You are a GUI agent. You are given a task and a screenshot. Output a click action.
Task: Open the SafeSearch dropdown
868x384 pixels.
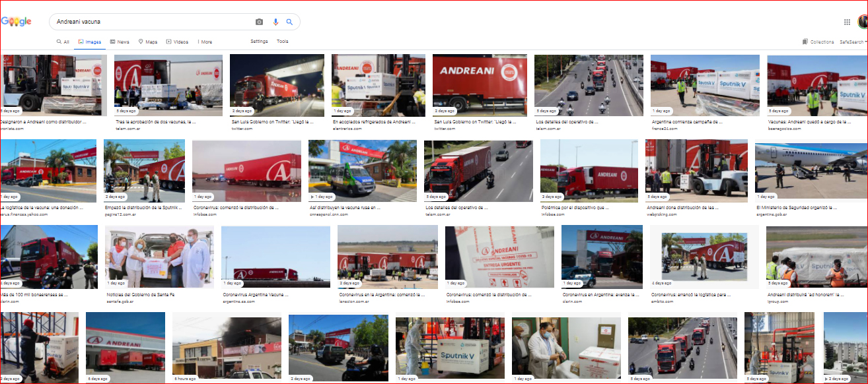853,42
